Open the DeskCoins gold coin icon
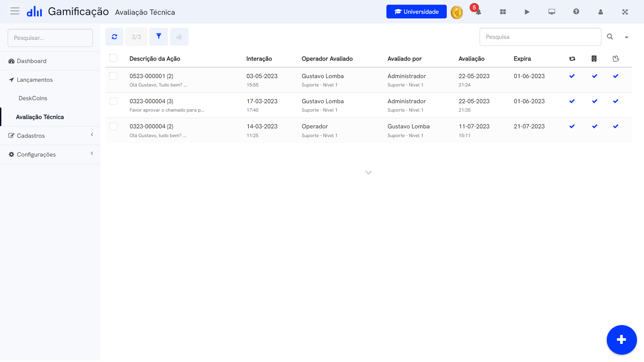The width and height of the screenshot is (644, 362). click(x=457, y=12)
